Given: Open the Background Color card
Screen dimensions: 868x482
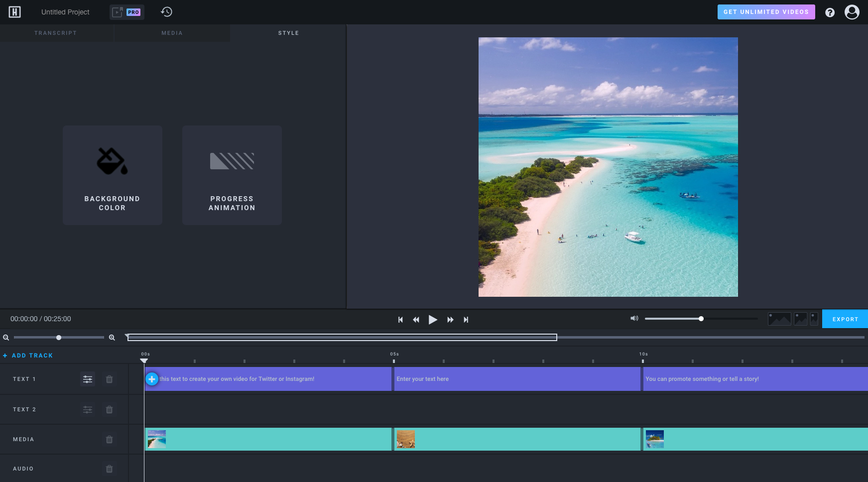Looking at the screenshot, I should click(x=113, y=175).
